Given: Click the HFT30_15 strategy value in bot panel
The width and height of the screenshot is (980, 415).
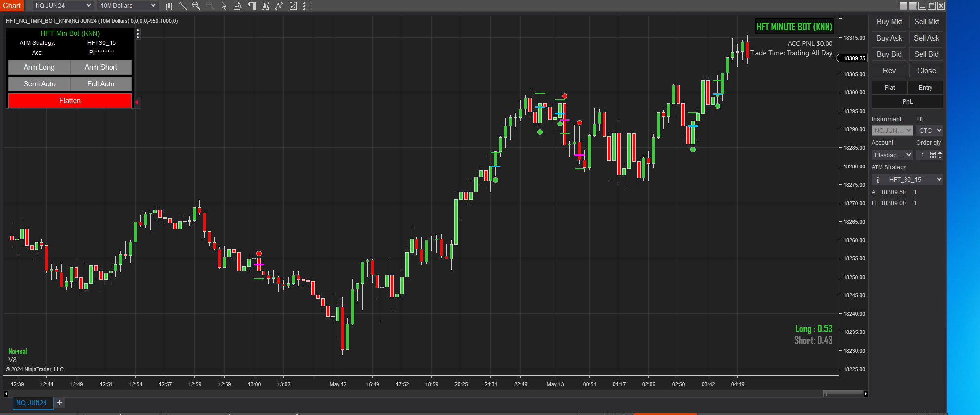Looking at the screenshot, I should click(x=102, y=43).
